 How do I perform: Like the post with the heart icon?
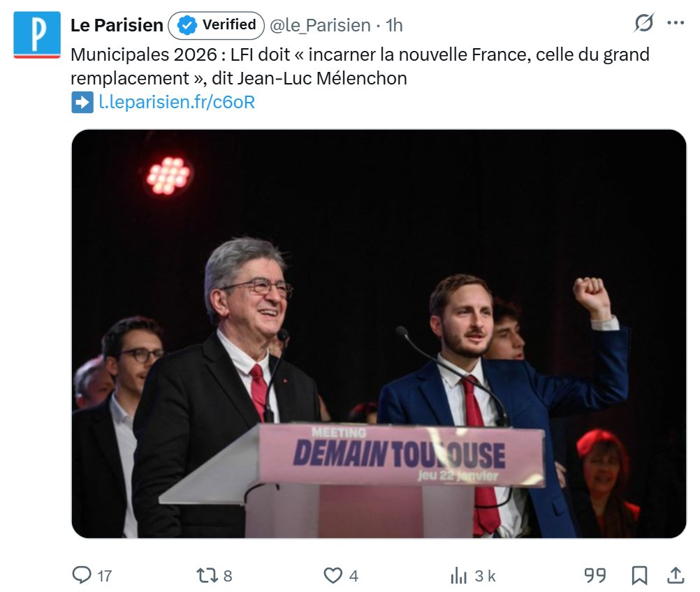(333, 575)
